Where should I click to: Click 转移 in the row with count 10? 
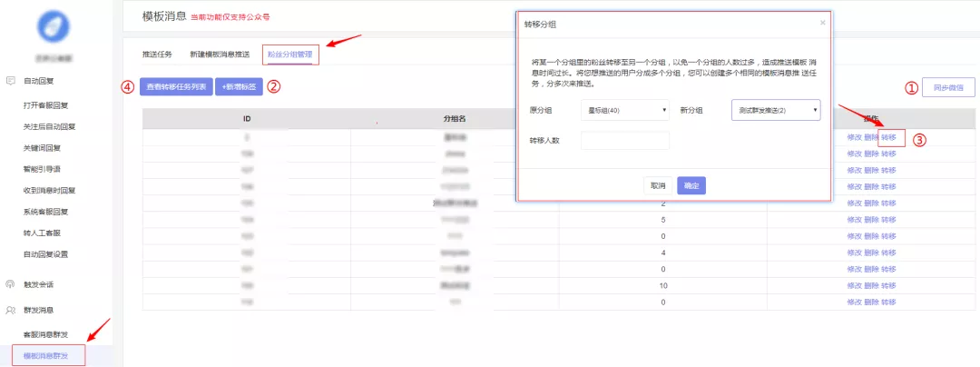tap(888, 286)
